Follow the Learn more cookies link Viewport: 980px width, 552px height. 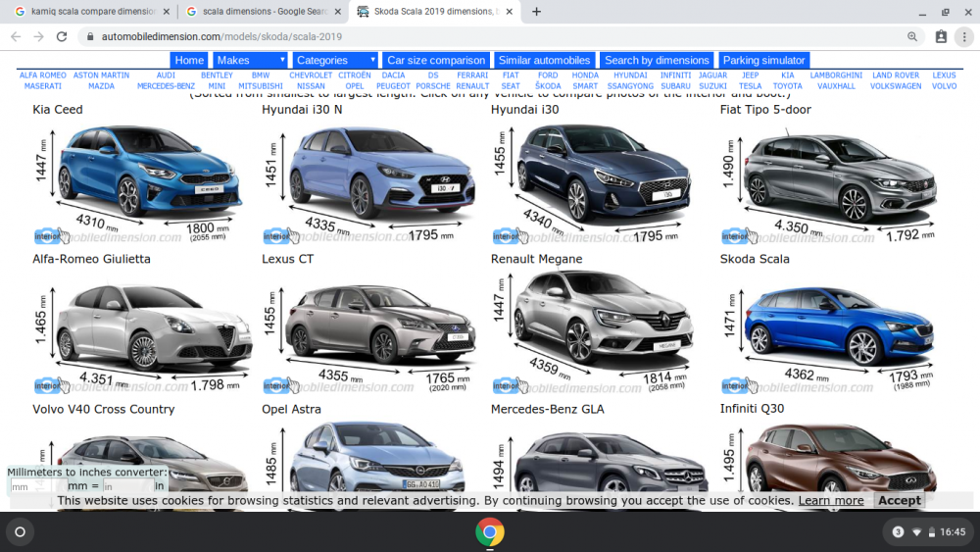pos(831,500)
